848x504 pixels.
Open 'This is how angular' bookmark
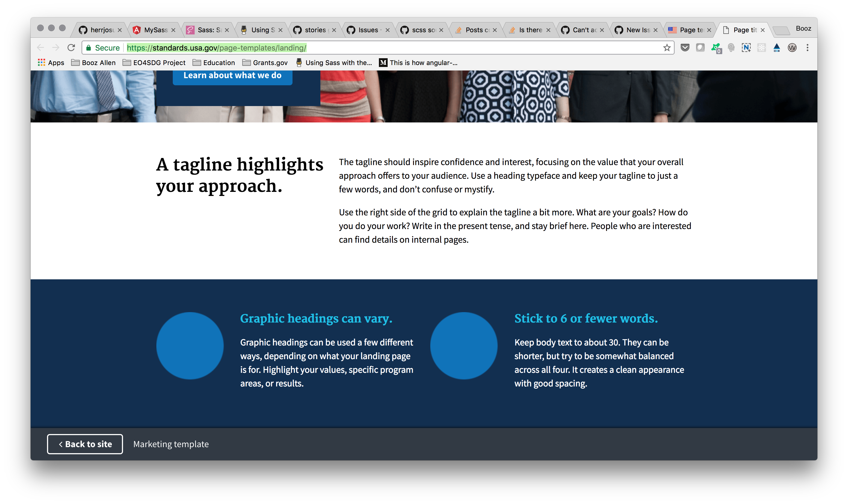[419, 63]
